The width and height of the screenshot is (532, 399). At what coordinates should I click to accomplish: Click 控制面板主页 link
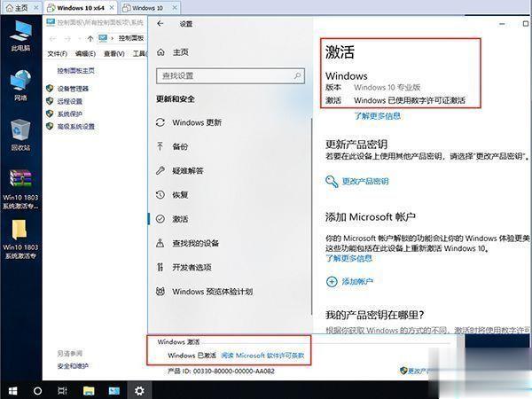click(75, 71)
